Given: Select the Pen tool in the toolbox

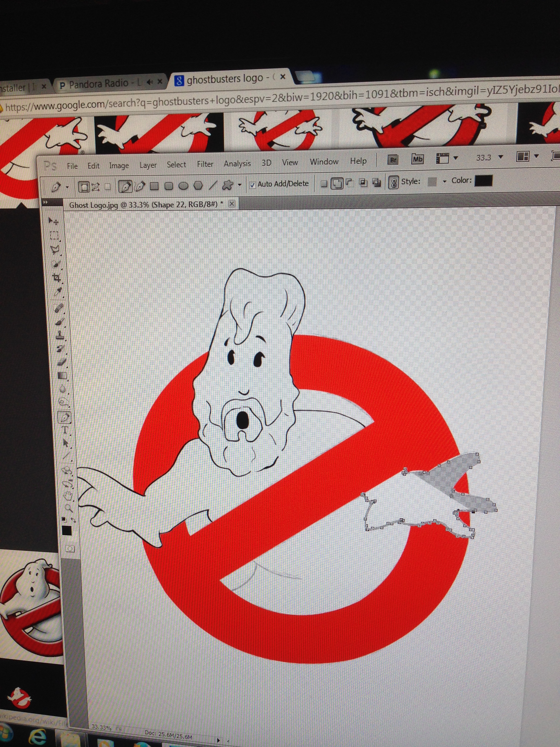Looking at the screenshot, I should point(65,417).
